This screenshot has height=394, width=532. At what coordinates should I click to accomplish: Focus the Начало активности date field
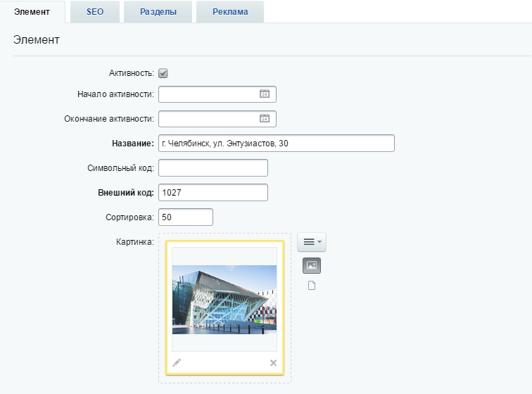[x=217, y=94]
